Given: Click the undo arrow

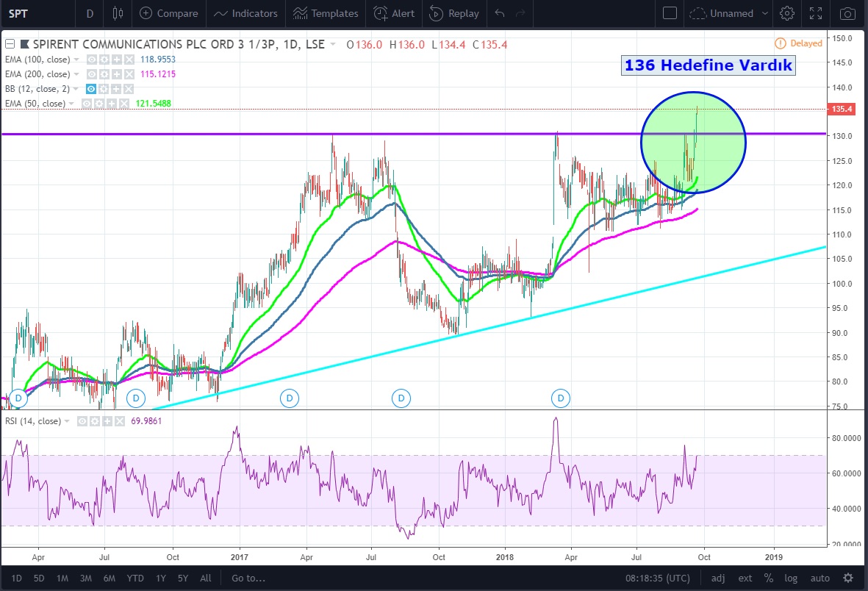Looking at the screenshot, I should point(500,13).
